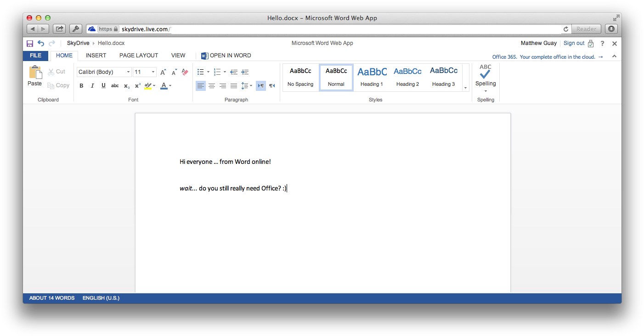Switch to the INSERT tab
Screen dimensions: 644x336
96,55
